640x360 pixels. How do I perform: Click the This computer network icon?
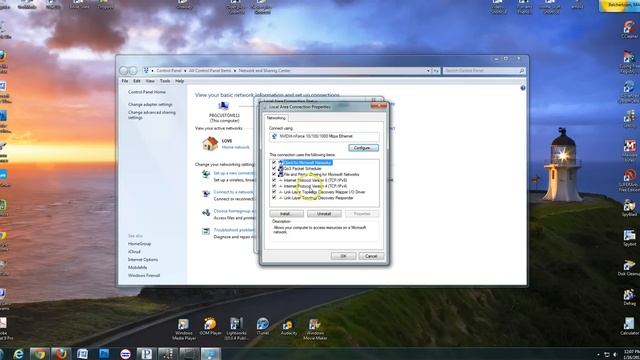(x=224, y=107)
